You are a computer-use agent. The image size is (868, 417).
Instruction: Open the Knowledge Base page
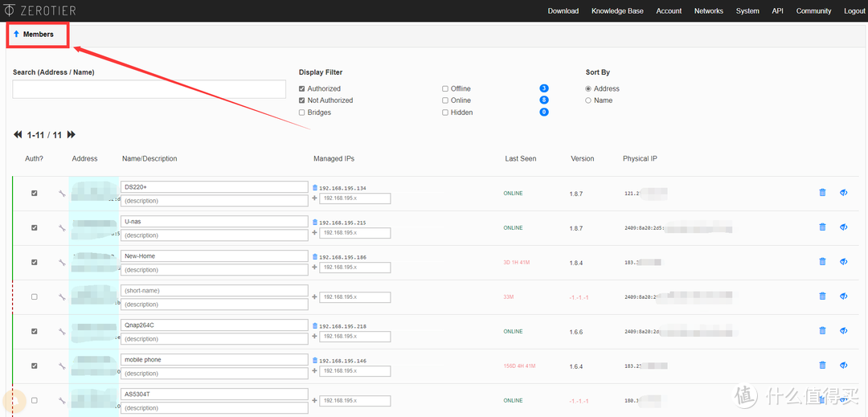(617, 11)
